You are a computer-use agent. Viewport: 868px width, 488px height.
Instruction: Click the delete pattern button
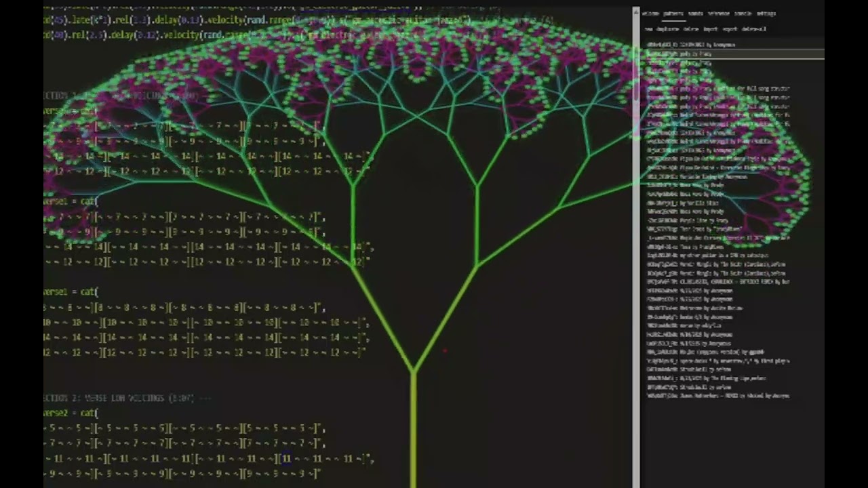690,29
